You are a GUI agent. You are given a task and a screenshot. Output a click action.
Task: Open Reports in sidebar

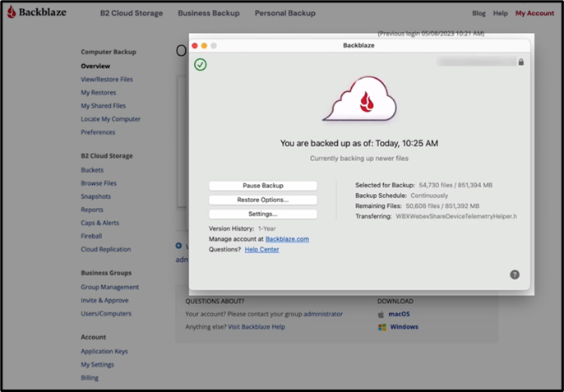92,210
